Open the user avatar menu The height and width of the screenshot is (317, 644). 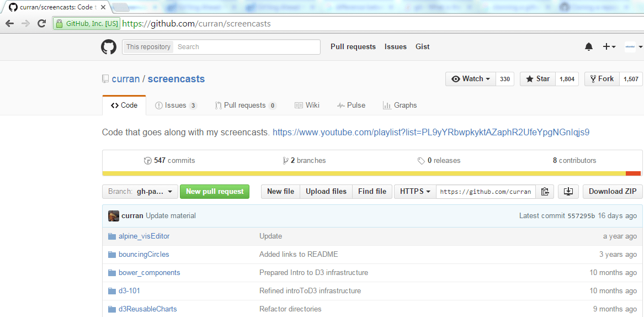coord(633,47)
